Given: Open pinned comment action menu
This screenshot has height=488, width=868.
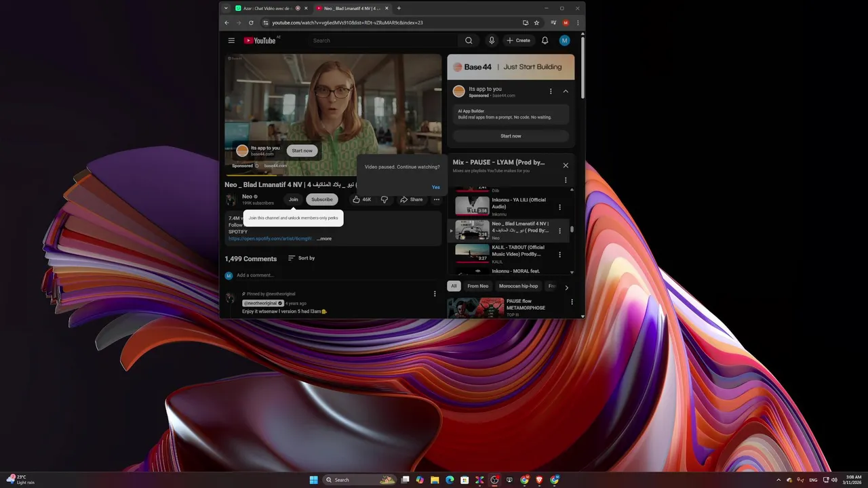Looking at the screenshot, I should 435,293.
